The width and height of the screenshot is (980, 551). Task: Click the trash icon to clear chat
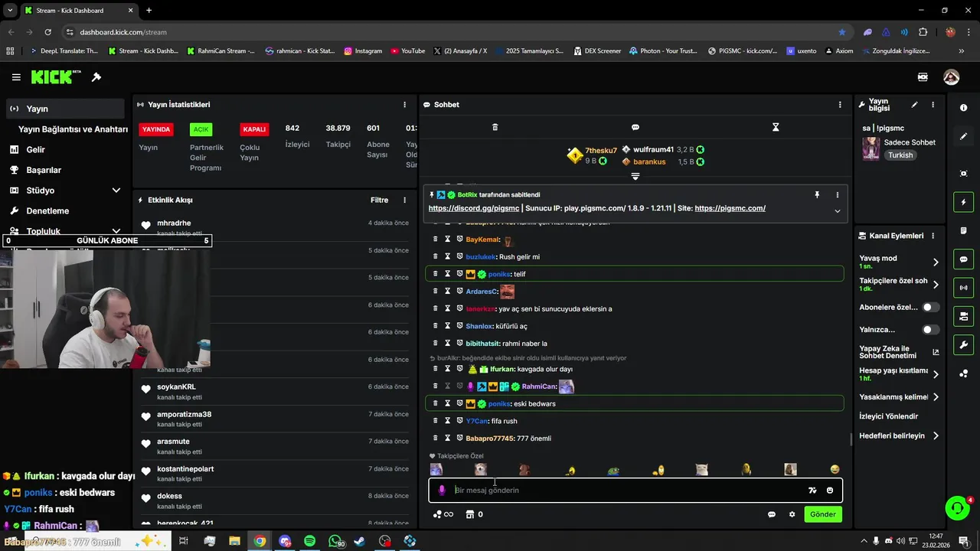point(495,127)
